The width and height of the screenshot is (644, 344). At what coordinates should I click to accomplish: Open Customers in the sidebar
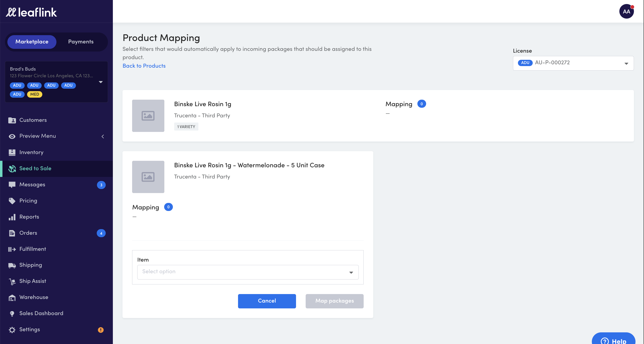point(56,120)
